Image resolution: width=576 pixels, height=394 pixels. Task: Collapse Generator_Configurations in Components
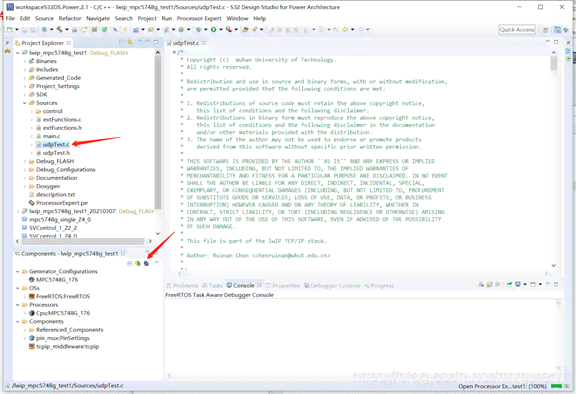(17, 272)
